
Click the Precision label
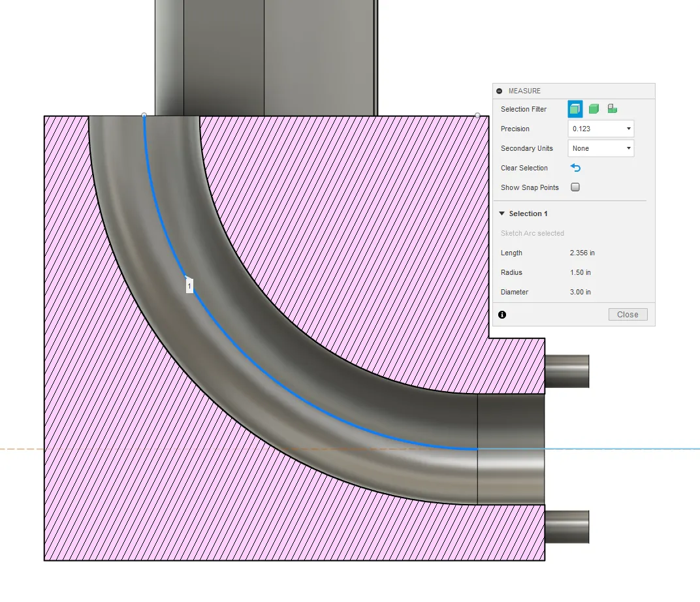point(515,129)
